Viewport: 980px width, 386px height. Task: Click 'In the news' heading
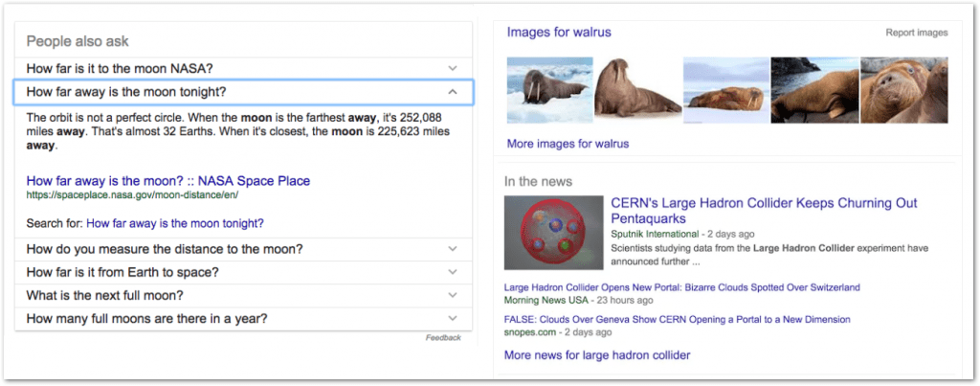(538, 182)
